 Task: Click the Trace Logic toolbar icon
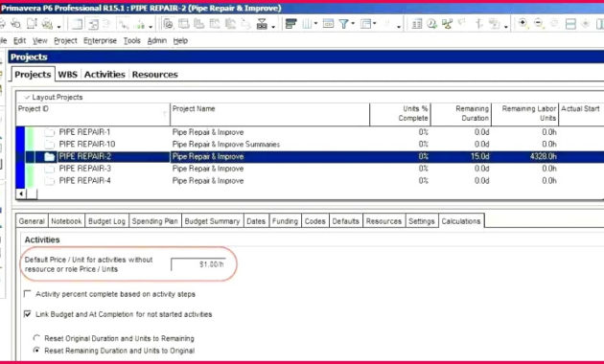pyautogui.click(x=124, y=24)
